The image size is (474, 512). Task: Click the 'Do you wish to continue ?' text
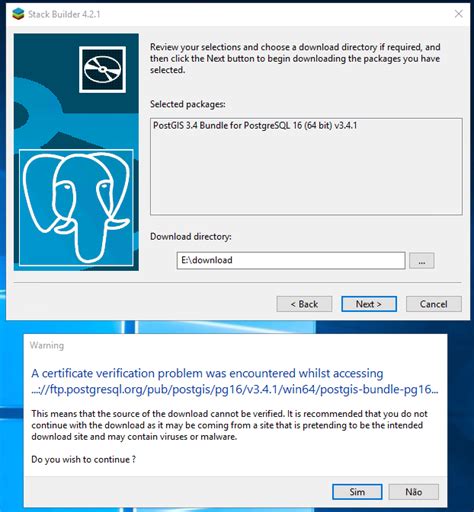pyautogui.click(x=84, y=460)
